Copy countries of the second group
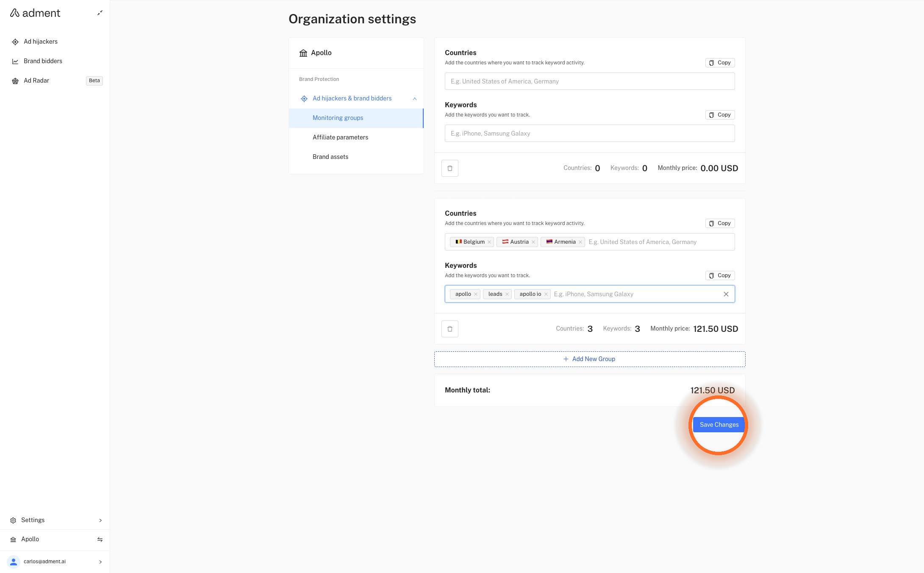 click(720, 223)
